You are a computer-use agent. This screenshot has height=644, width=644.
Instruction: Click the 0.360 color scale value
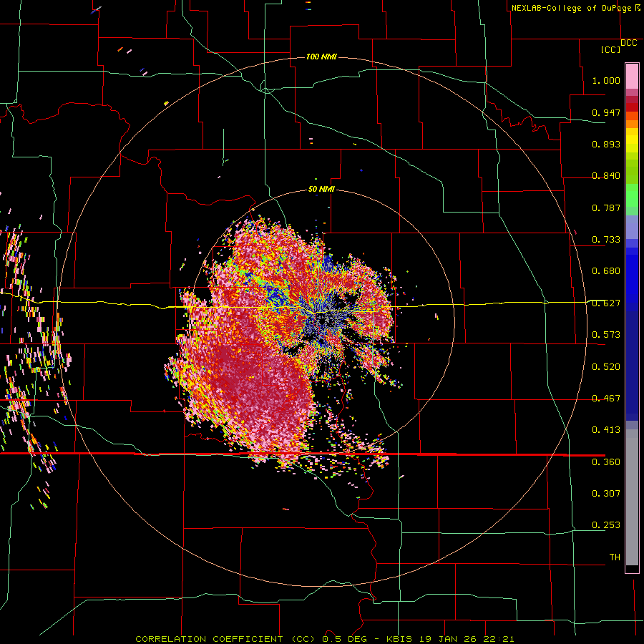(x=606, y=462)
